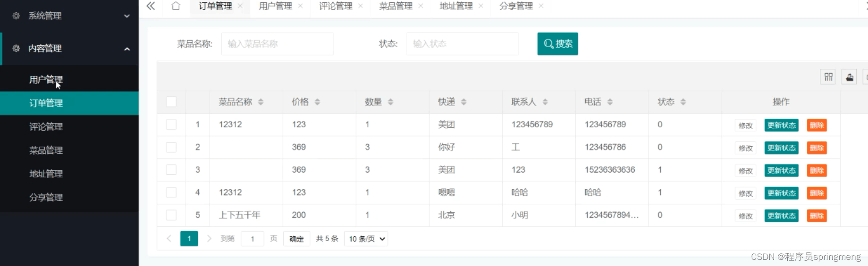This screenshot has height=266, width=868.
Task: Open the 10 条/页 page size dropdown
Action: coord(366,239)
